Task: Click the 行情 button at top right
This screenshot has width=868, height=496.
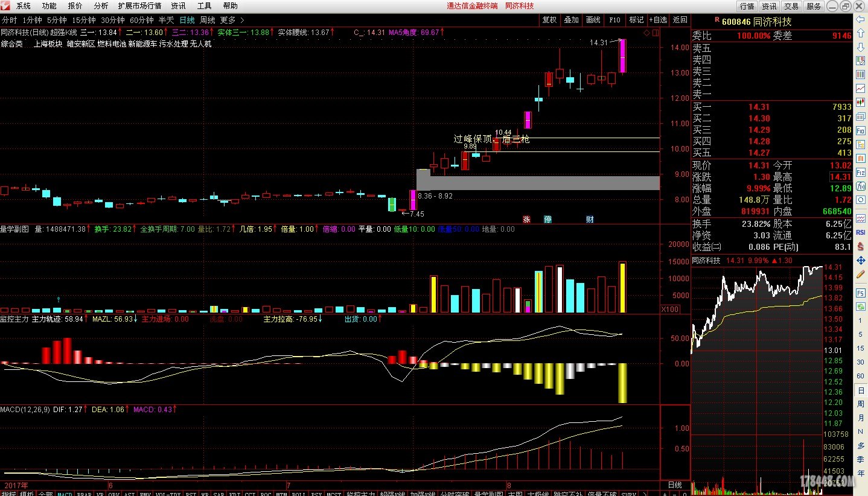Action: [747, 6]
